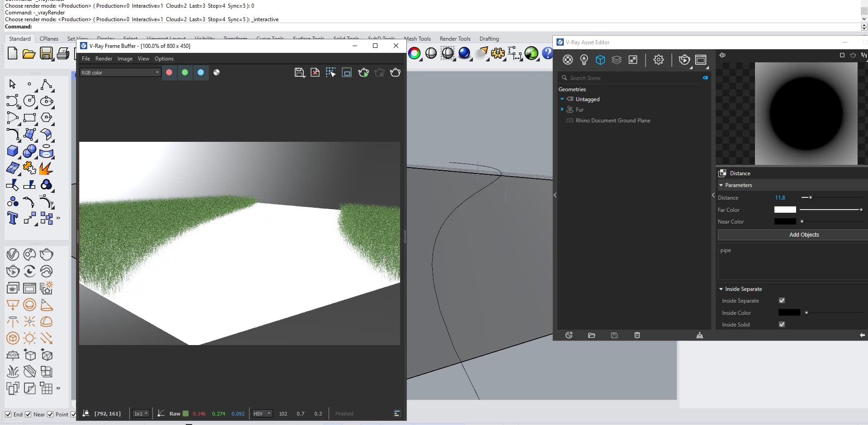Screen dimensions: 868x425
Task: Activate the region render selection tool
Action: [331, 72]
